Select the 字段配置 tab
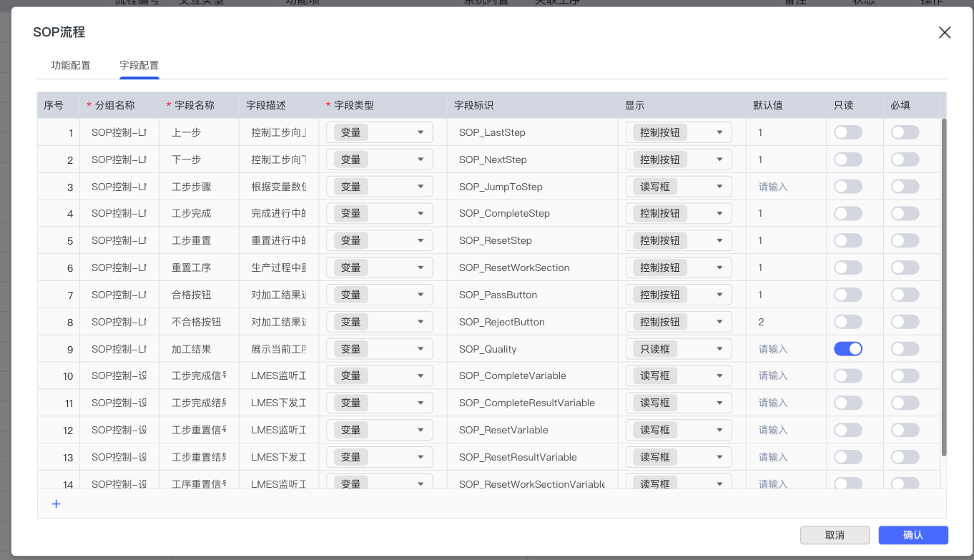Image resolution: width=974 pixels, height=560 pixels. [x=139, y=65]
